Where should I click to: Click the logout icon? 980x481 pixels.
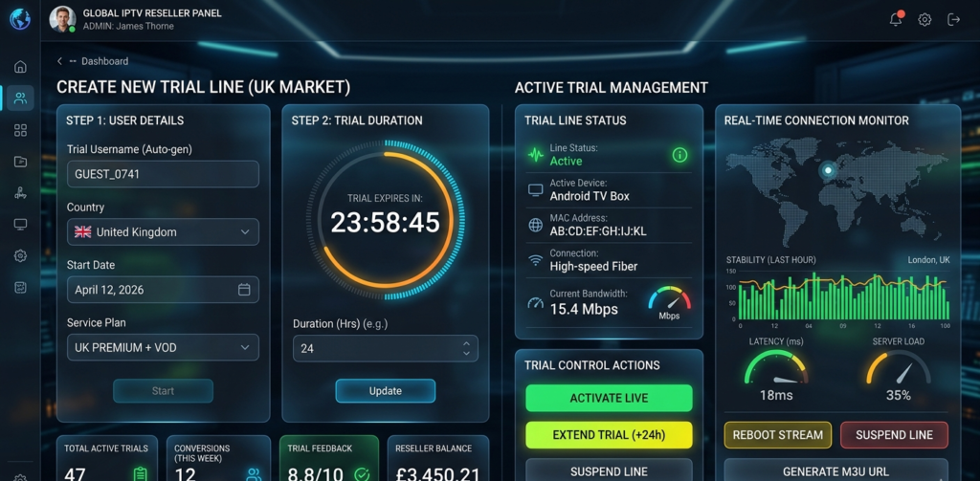[x=954, y=19]
